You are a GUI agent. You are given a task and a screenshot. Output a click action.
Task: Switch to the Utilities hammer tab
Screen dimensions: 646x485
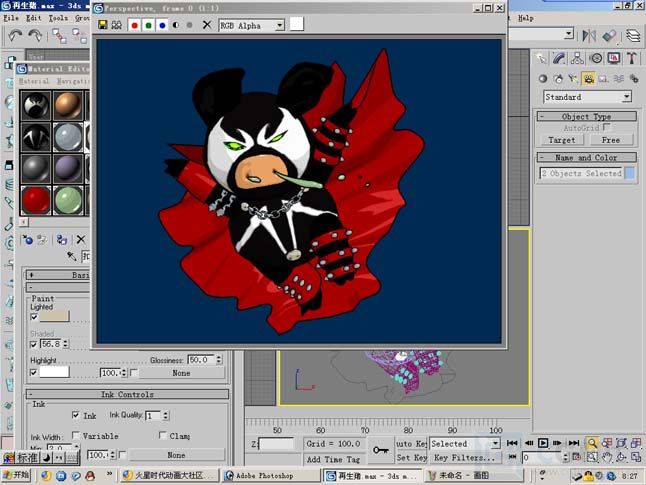[632, 58]
